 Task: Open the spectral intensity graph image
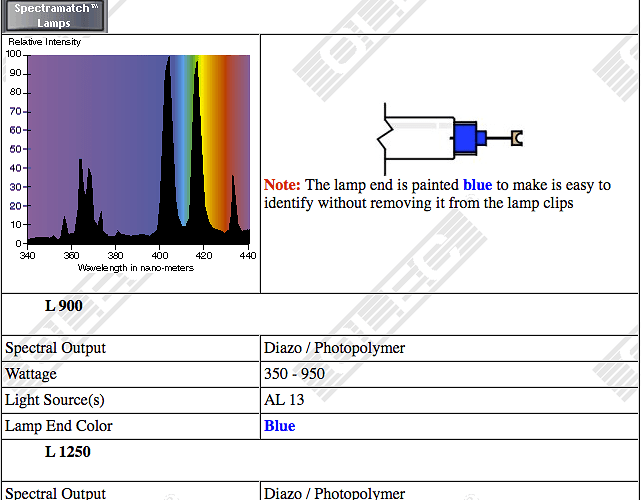click(x=130, y=155)
